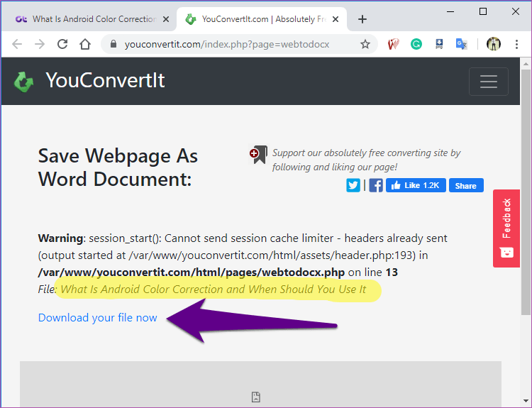Go forward to next page
This screenshot has height=408, width=532.
click(40, 44)
